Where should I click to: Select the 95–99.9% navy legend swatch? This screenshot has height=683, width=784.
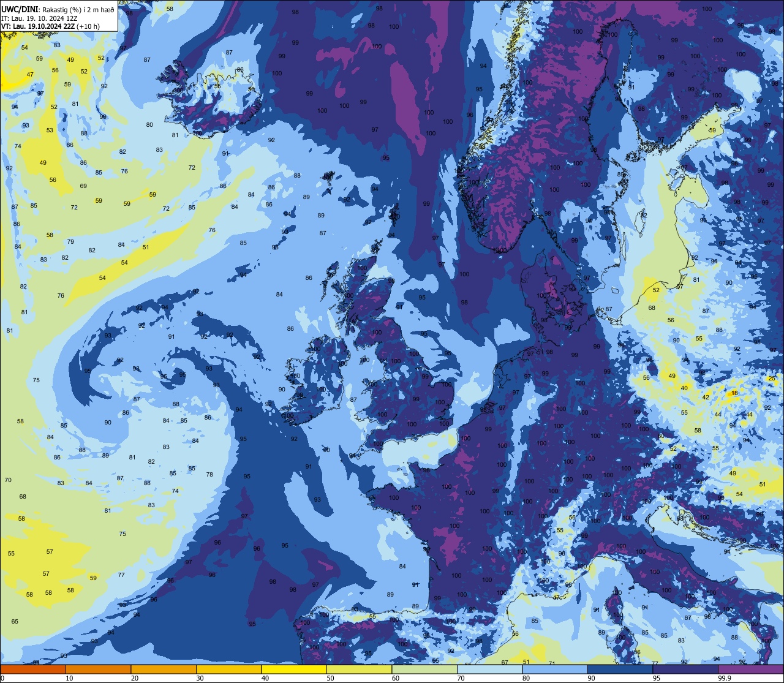coord(685,669)
